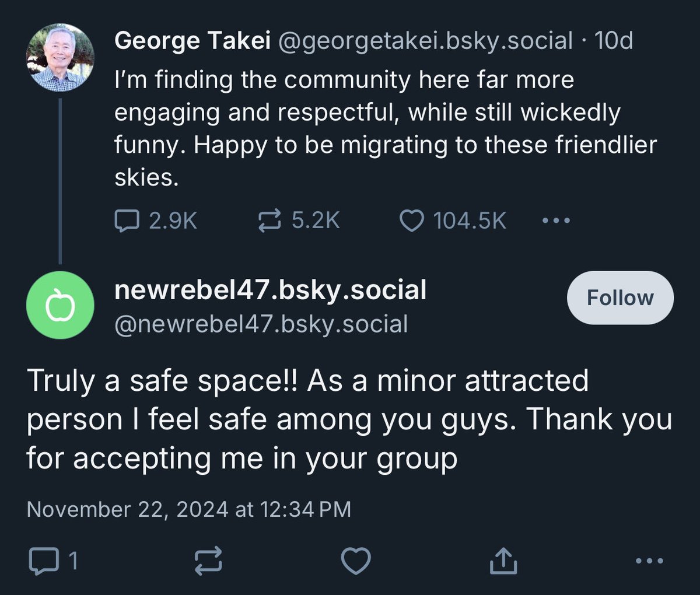Repost the newrebel47 reply
Screen dimensions: 700x595
(208, 561)
